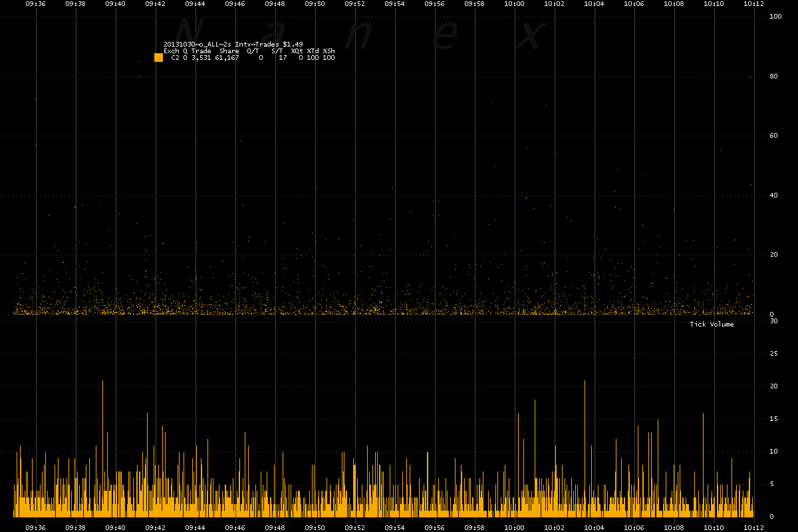Select chart title '20131030~o_ALL~2s Intv~Trades $1.49'
The width and height of the screenshot is (798, 532).
point(233,45)
